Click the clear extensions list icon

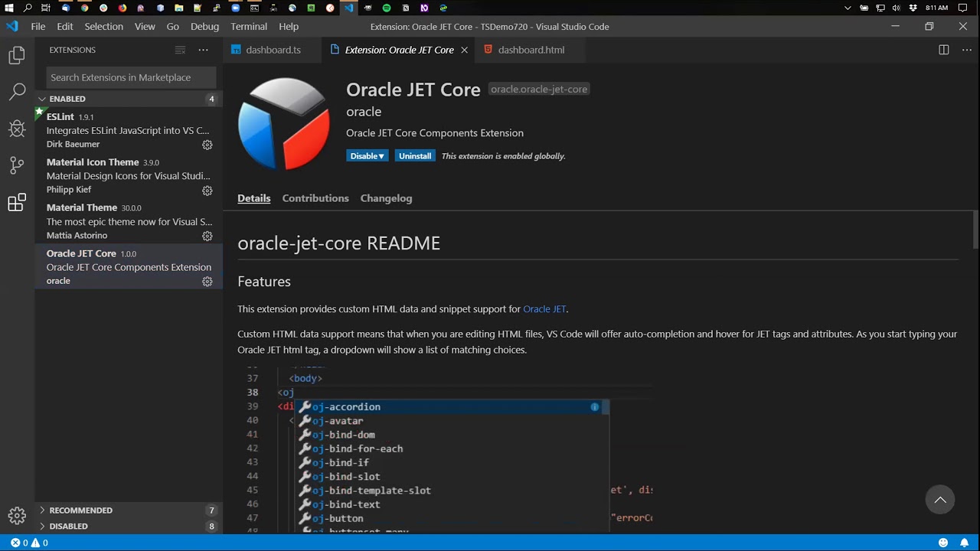180,50
